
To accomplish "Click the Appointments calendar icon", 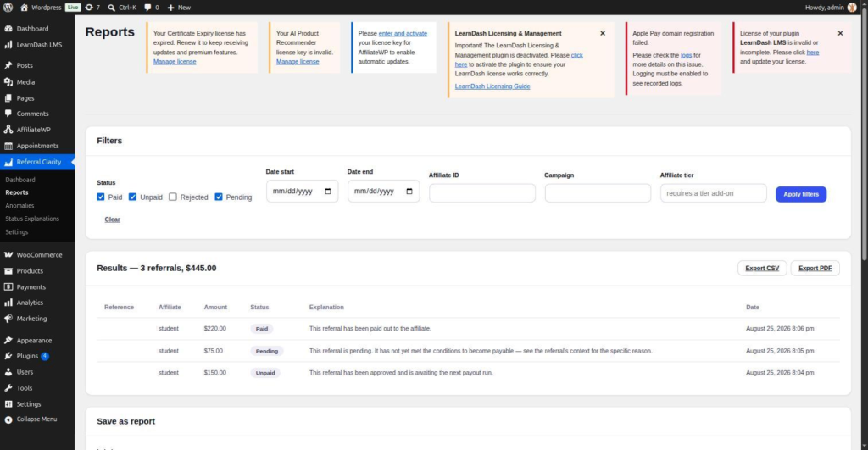I will pos(8,146).
